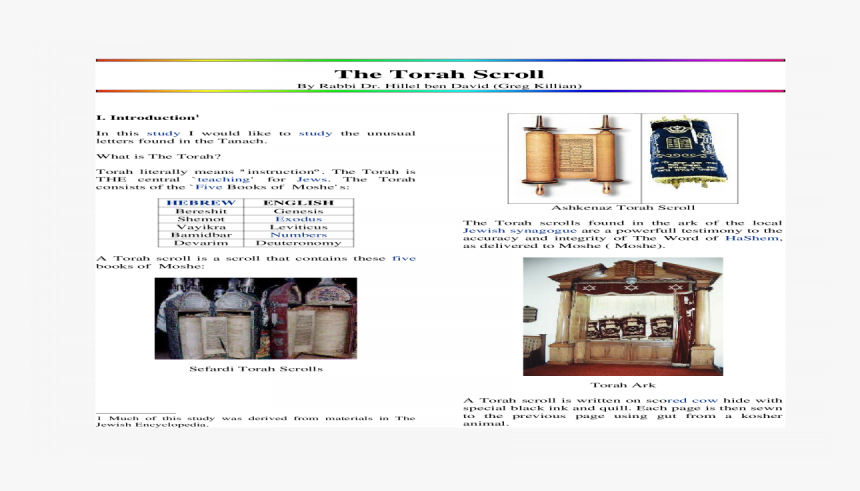Click the blue-covered Torah scroll image
This screenshot has height=491, width=860.
pyautogui.click(x=689, y=155)
